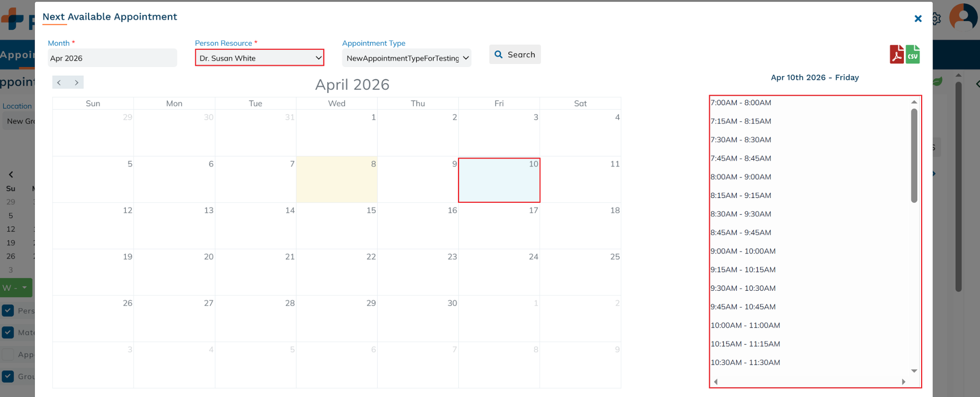This screenshot has height=397, width=980.
Task: Toggle the Grou checkbox in sidebar
Action: [8, 376]
